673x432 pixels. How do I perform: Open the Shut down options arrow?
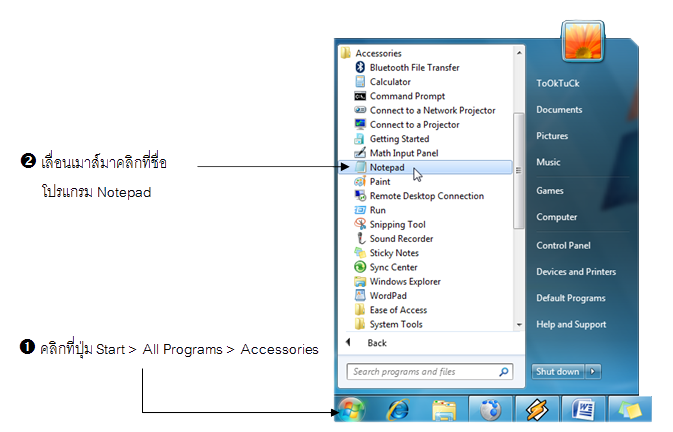tap(593, 372)
